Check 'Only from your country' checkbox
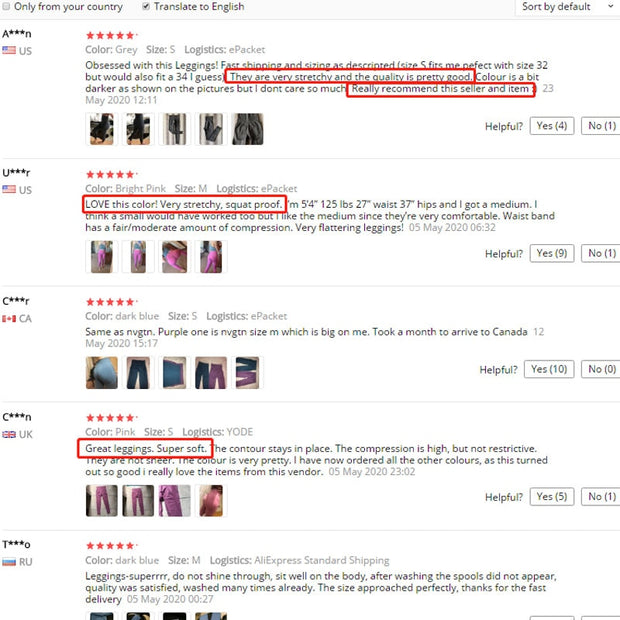The image size is (620, 620). click(6, 6)
